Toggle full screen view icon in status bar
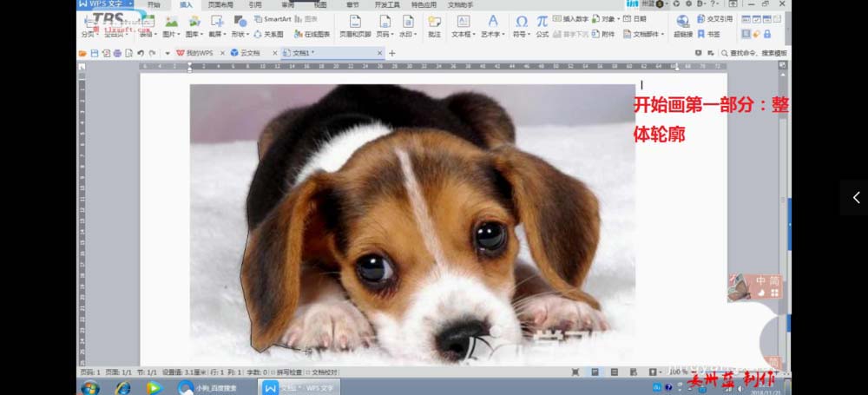 (575, 372)
